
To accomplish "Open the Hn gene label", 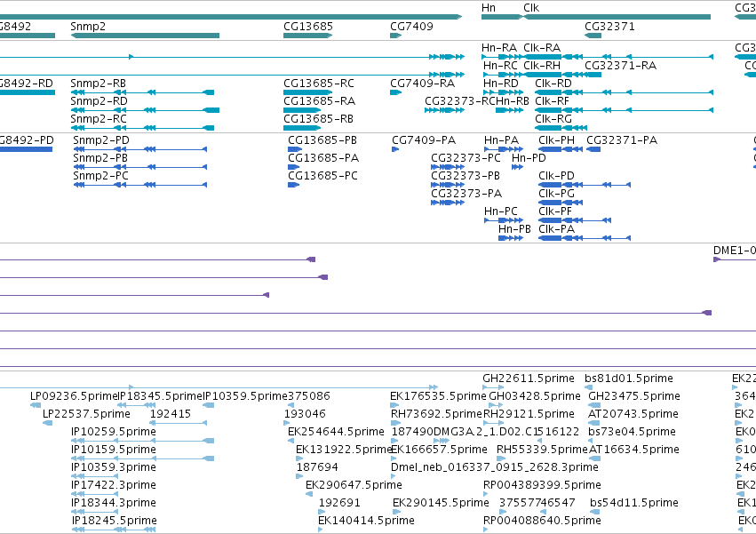I will tap(489, 8).
